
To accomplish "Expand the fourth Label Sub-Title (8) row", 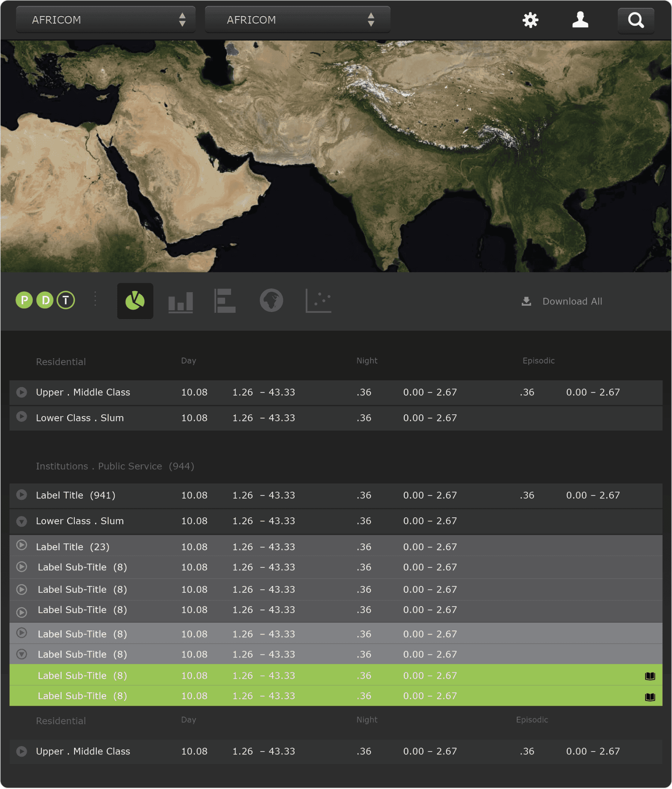I will (x=22, y=633).
